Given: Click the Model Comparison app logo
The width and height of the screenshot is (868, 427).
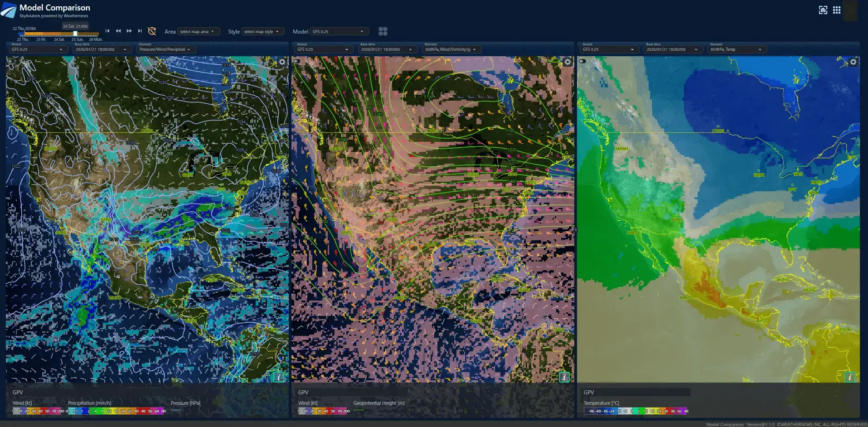Looking at the screenshot, I should (x=9, y=10).
